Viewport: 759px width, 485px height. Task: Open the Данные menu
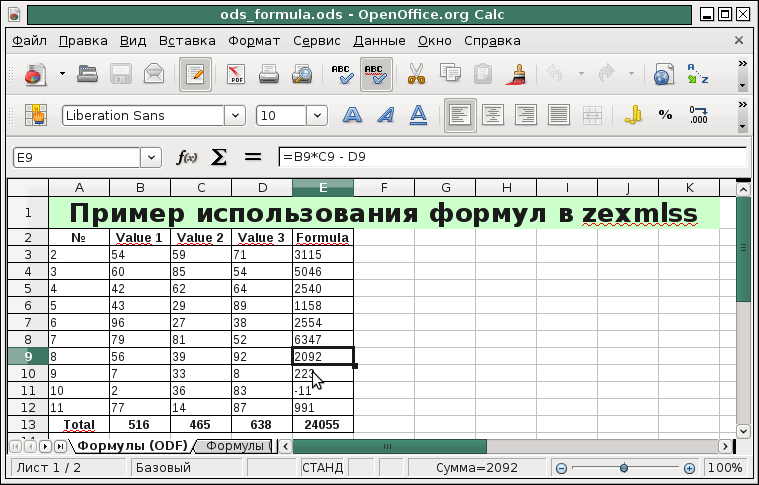pyautogui.click(x=380, y=41)
